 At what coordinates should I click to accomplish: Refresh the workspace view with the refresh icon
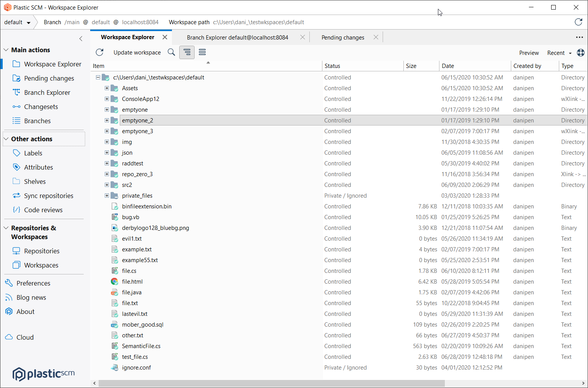pyautogui.click(x=100, y=52)
